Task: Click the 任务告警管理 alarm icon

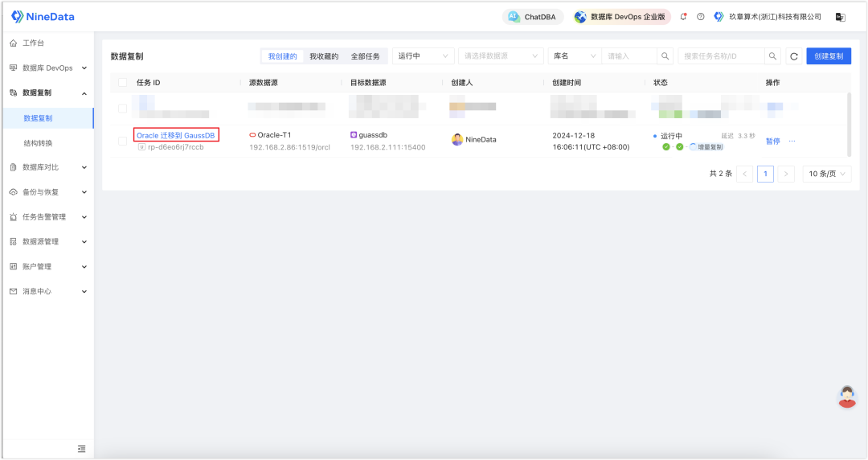Action: point(14,216)
